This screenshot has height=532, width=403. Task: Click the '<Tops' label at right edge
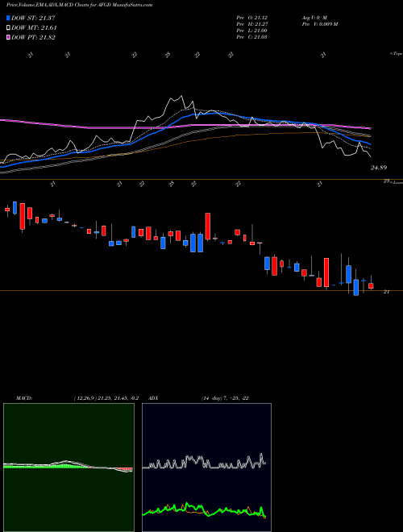coord(397,54)
